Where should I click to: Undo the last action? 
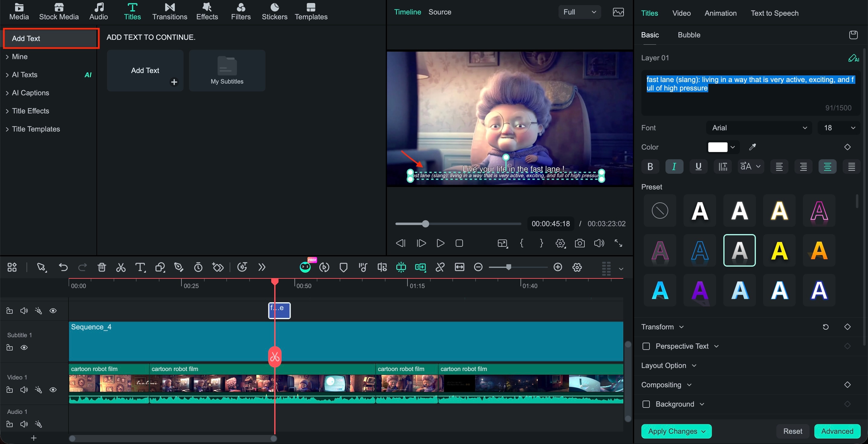click(63, 267)
